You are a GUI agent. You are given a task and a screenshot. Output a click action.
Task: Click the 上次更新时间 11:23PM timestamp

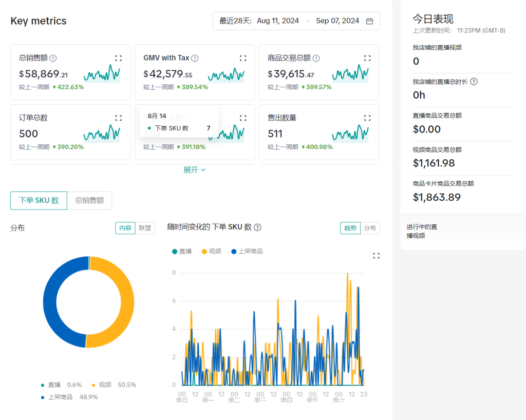pos(459,31)
